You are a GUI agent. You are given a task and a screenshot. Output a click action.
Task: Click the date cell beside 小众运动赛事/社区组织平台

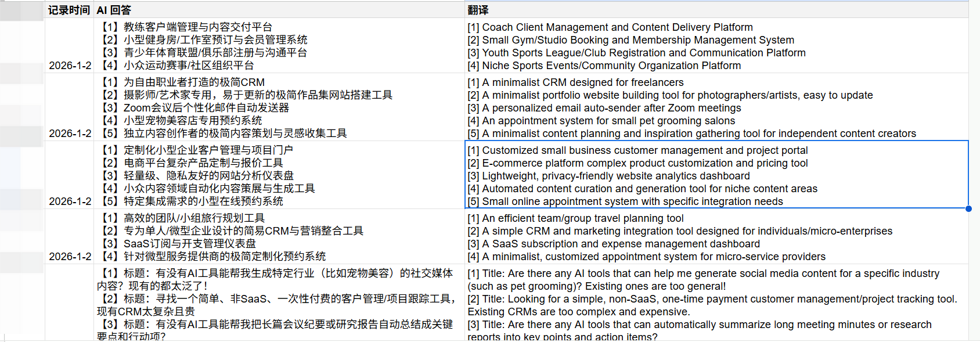[x=70, y=65]
